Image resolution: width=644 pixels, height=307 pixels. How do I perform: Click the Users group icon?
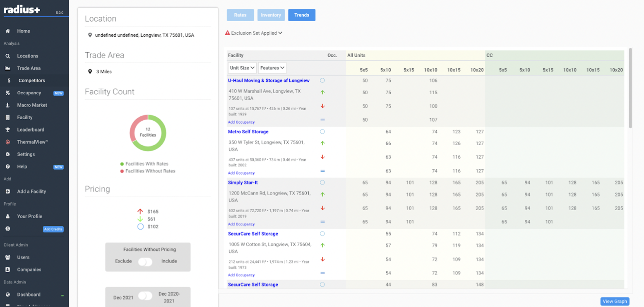pos(7,257)
